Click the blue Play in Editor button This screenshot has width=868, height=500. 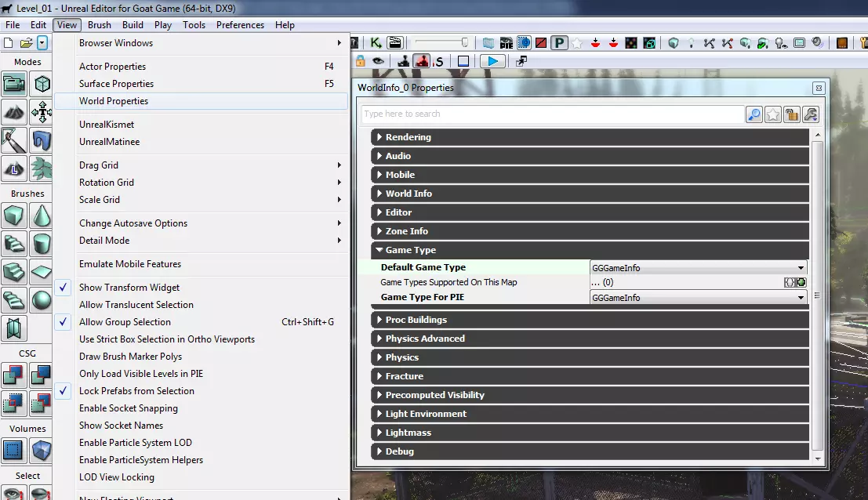(x=492, y=61)
